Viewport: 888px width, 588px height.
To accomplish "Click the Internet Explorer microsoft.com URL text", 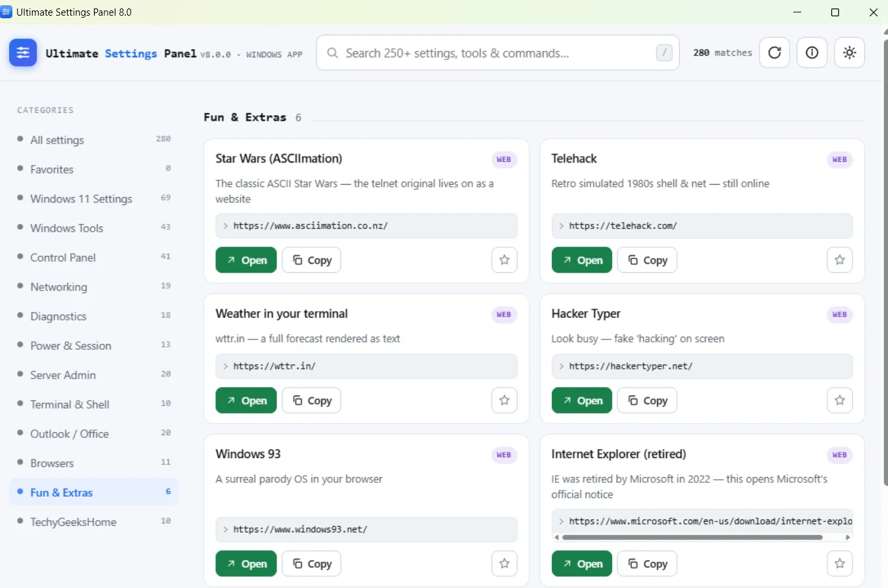I will (x=711, y=521).
